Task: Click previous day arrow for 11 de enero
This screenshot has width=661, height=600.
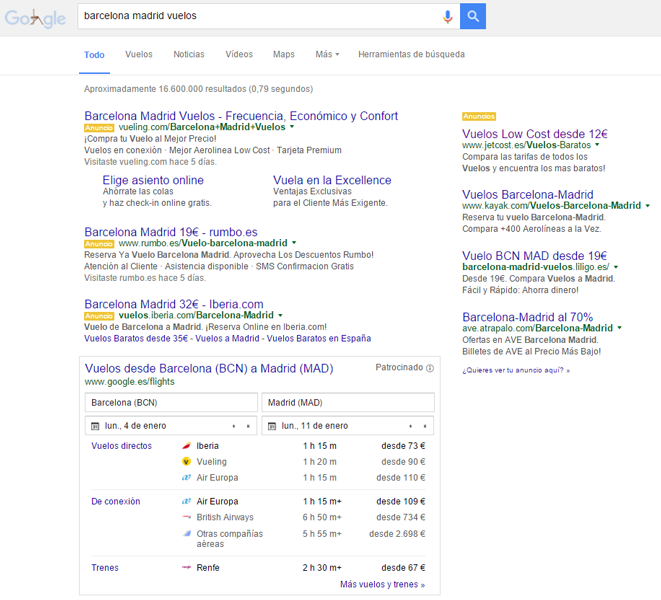Action: coord(411,426)
